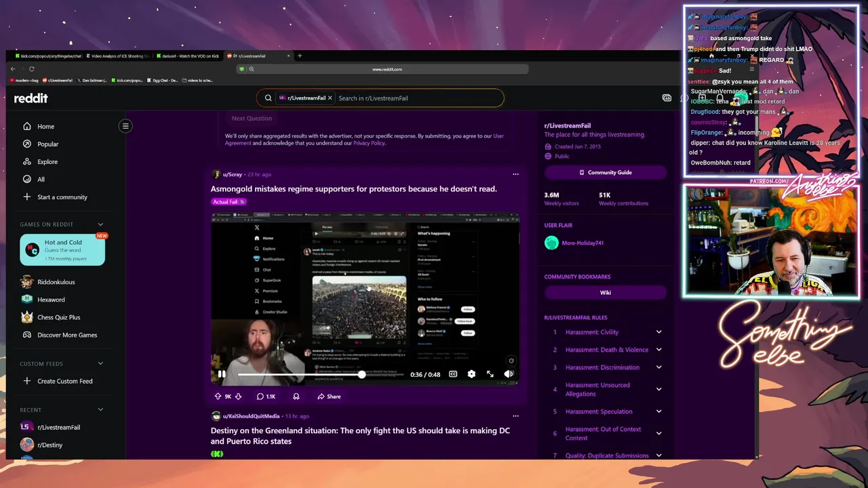The image size is (868, 488).
Task: Click the Reddit logo
Action: tap(31, 98)
